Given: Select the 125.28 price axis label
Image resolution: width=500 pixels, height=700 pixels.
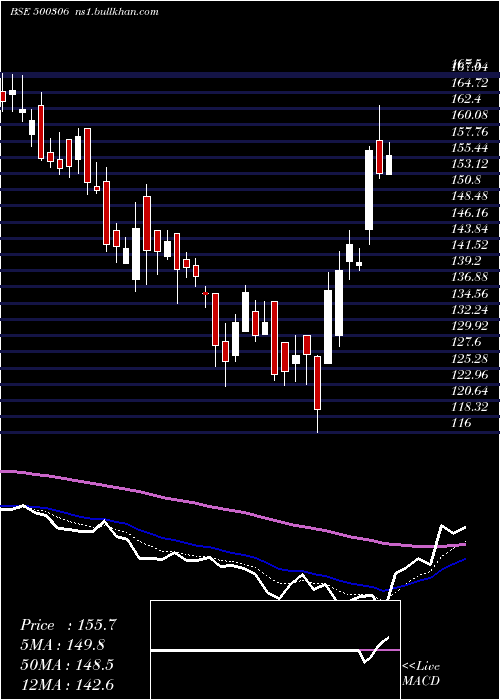Looking at the screenshot, I should (470, 358).
